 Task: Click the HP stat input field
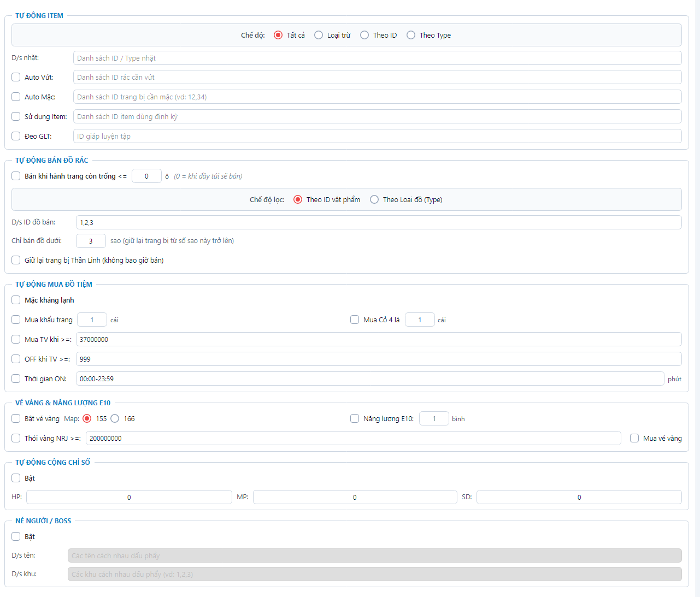click(x=129, y=497)
